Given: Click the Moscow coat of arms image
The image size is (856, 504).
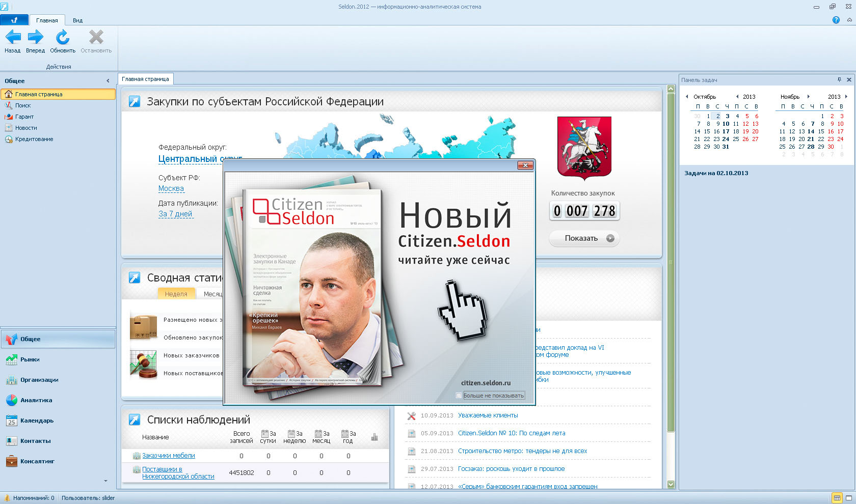Looking at the screenshot, I should tap(584, 148).
